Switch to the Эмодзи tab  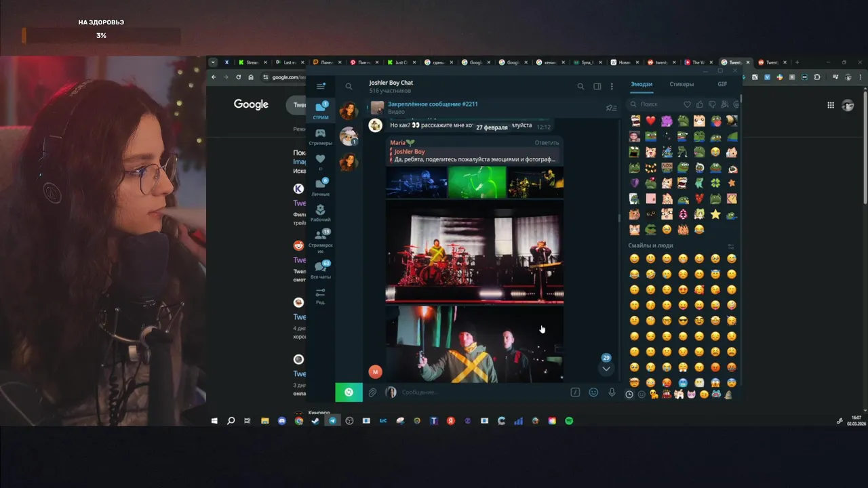(x=642, y=84)
